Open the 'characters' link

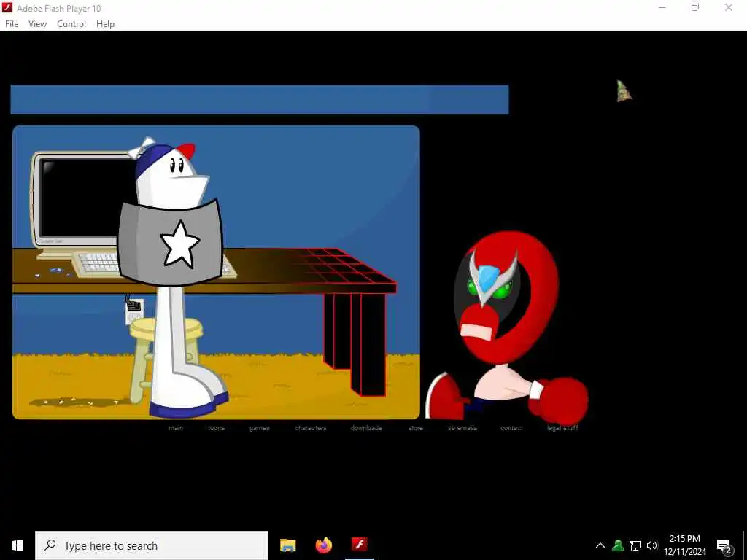tap(311, 427)
